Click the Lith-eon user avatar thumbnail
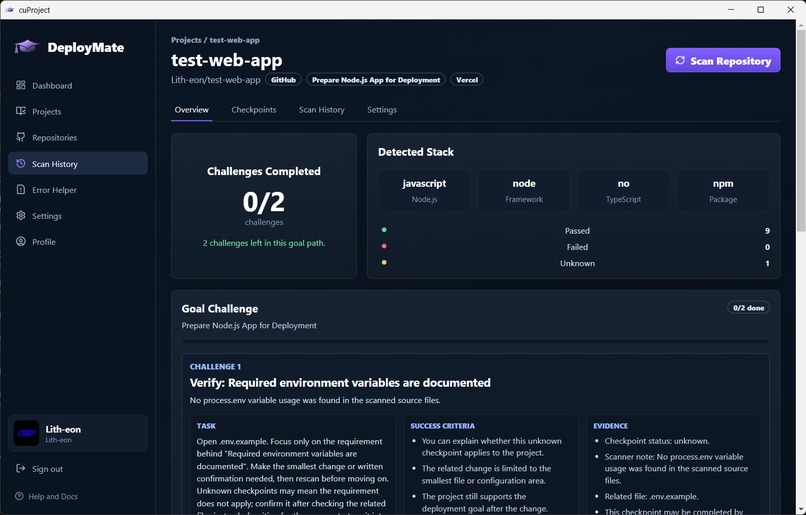806x515 pixels. pos(26,433)
